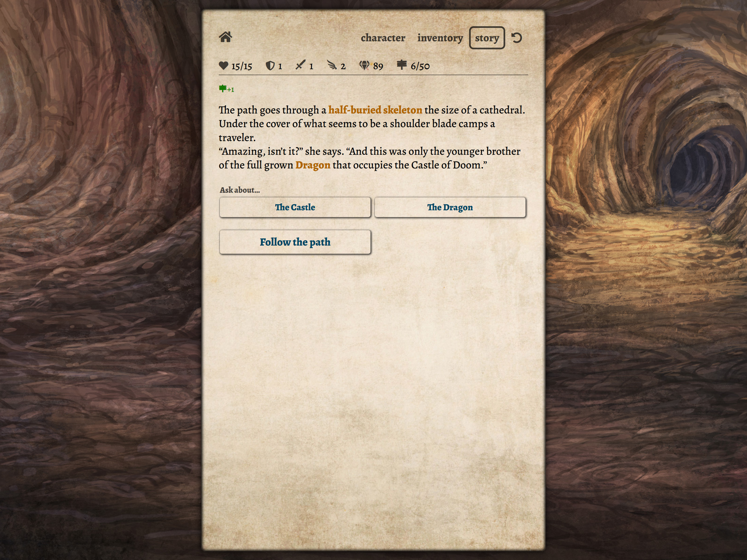This screenshot has width=747, height=560.
Task: Open the inventory tab
Action: coord(440,38)
